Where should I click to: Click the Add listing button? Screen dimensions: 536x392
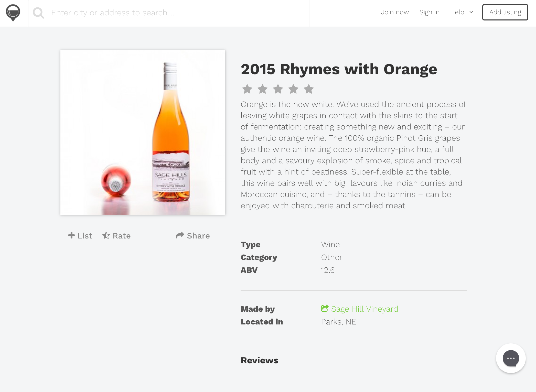click(505, 12)
